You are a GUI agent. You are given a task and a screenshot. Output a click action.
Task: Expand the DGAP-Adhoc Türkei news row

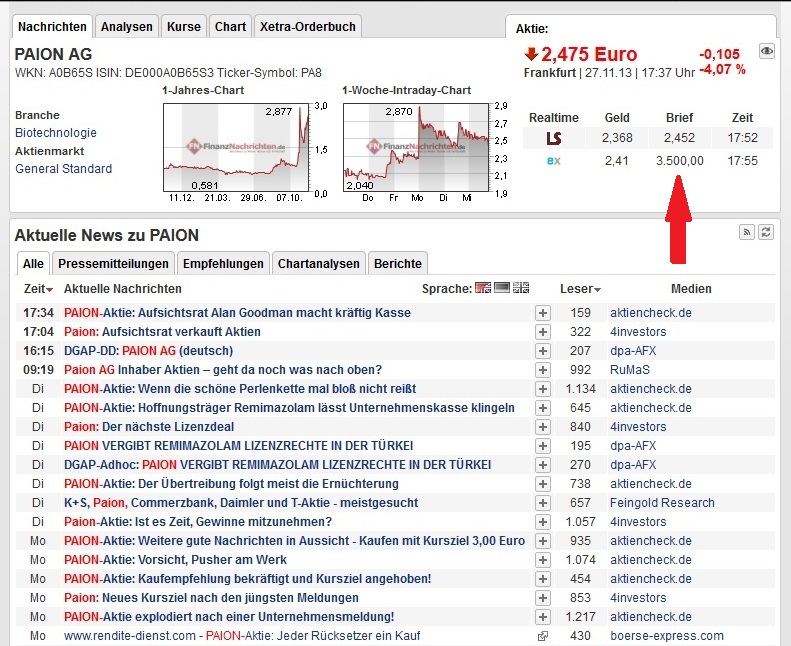click(x=543, y=465)
